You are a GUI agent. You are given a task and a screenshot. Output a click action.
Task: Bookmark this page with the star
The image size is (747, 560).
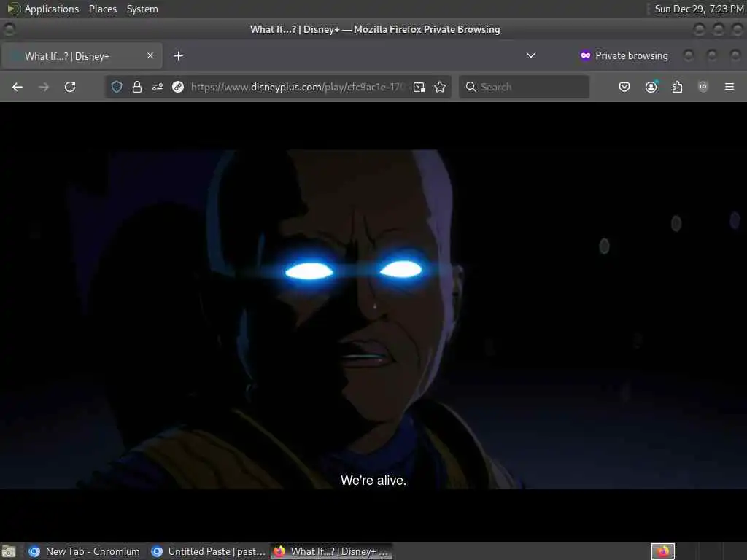click(440, 87)
